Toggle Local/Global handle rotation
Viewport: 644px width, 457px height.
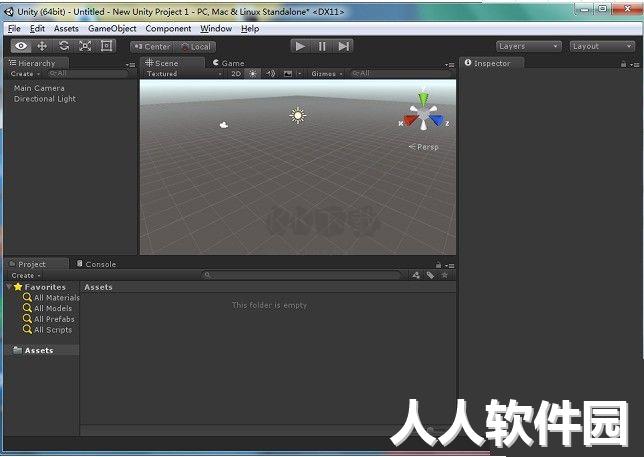196,47
